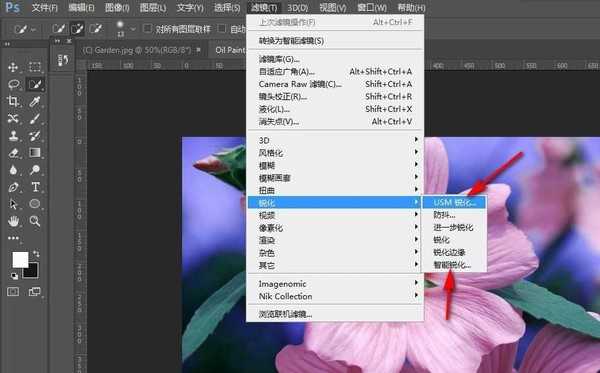
Task: Swap foreground and background colors
Action: pyautogui.click(x=36, y=253)
